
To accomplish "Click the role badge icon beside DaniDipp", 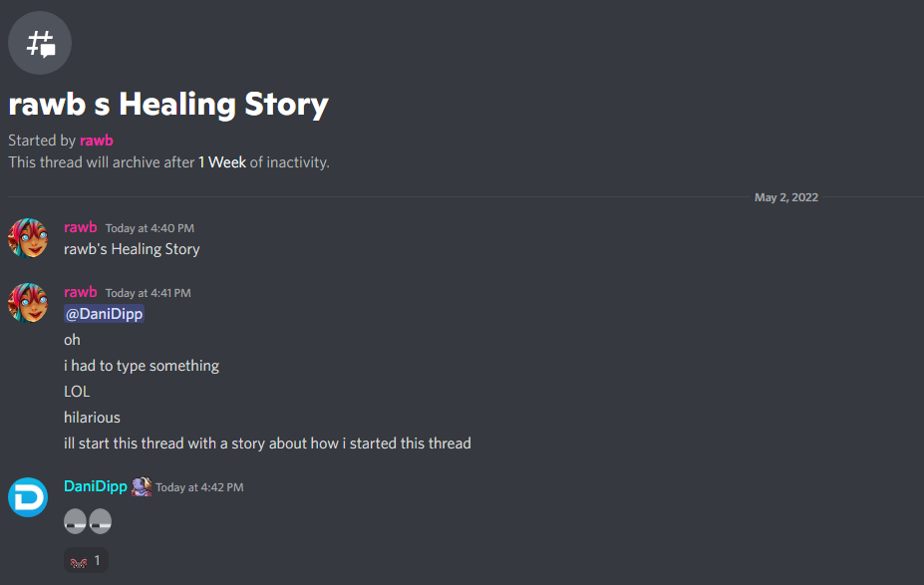I will 142,486.
